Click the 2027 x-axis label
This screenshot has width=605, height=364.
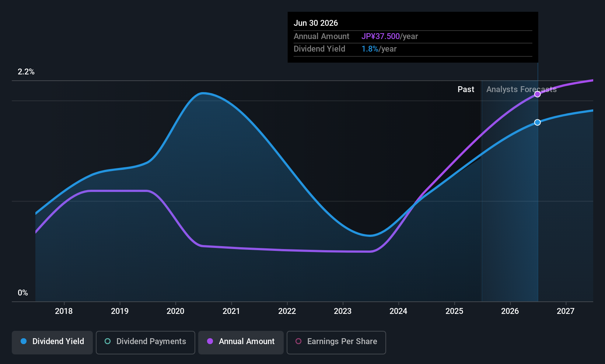point(566,311)
